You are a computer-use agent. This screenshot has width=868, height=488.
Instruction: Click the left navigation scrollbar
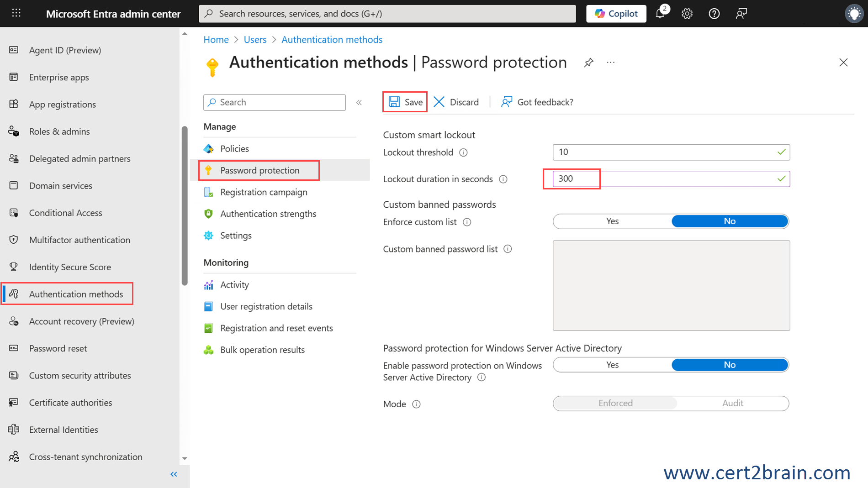coord(185,205)
